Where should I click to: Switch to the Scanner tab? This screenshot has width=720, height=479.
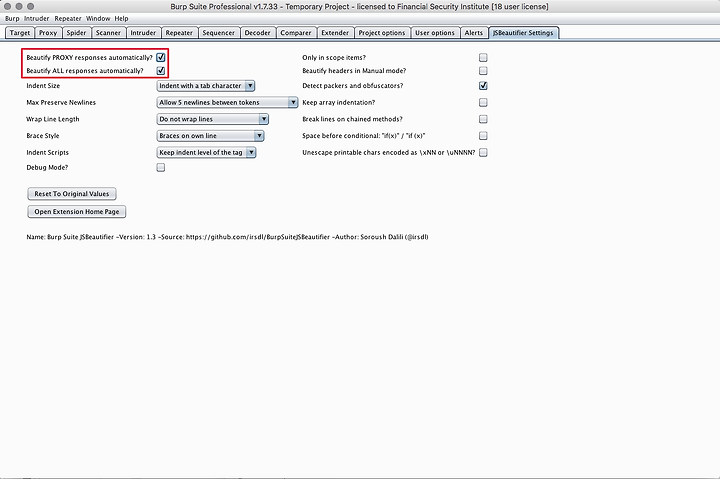(108, 33)
